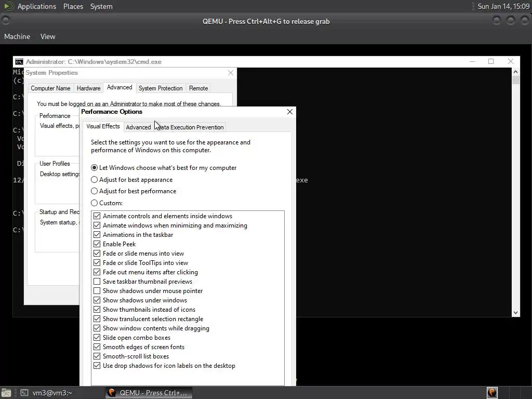532x399 pixels.
Task: Open the QEMU Machine menu
Action: pyautogui.click(x=17, y=36)
